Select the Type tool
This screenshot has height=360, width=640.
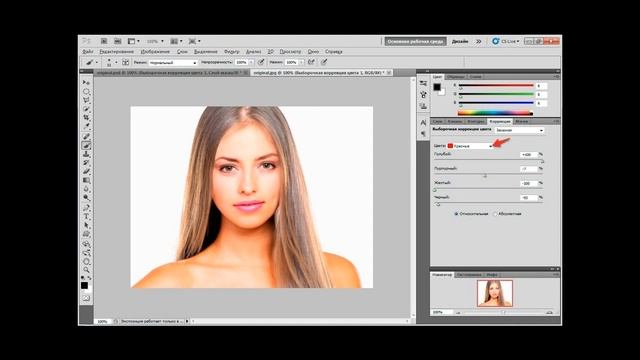pos(86,216)
